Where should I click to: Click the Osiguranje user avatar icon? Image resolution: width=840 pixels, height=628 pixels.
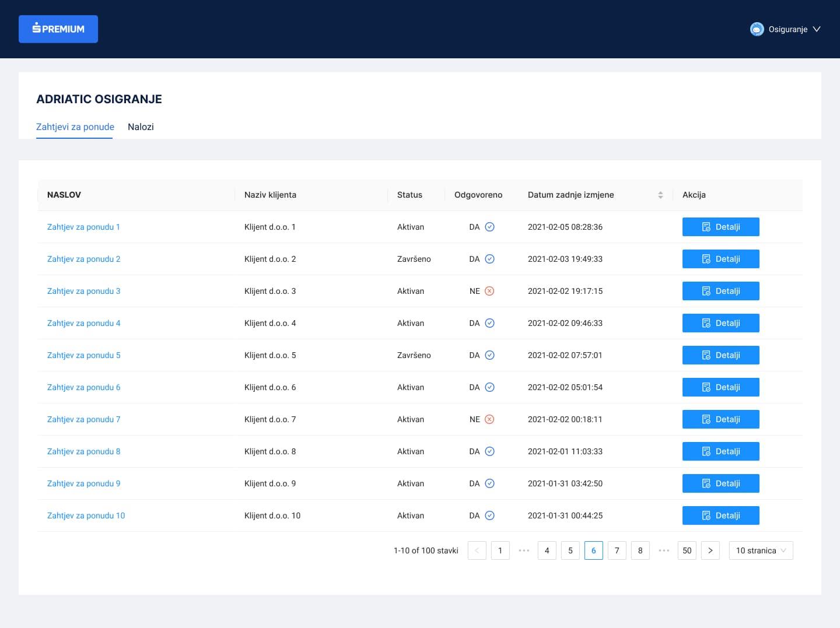coord(757,29)
